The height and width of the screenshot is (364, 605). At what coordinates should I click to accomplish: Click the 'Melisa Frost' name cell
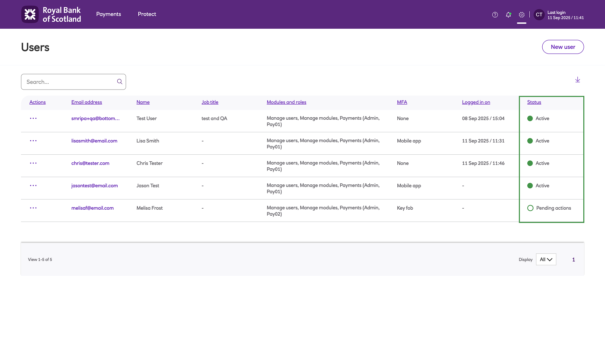pyautogui.click(x=149, y=208)
